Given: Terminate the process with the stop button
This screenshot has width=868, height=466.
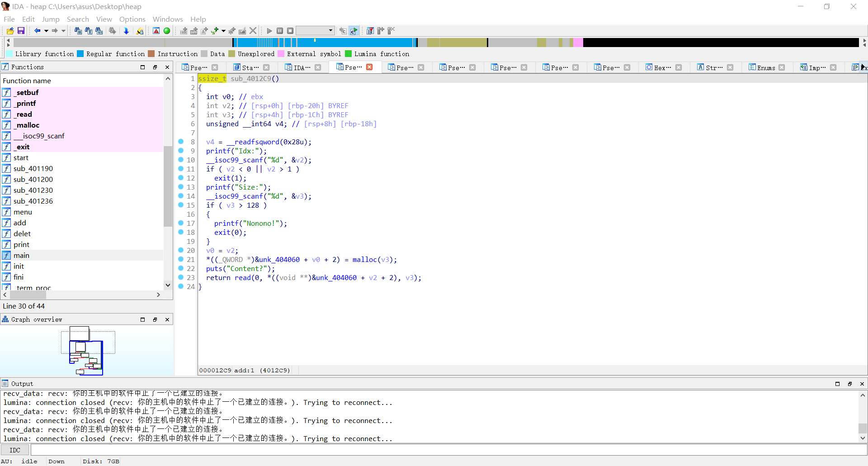Looking at the screenshot, I should [x=290, y=31].
